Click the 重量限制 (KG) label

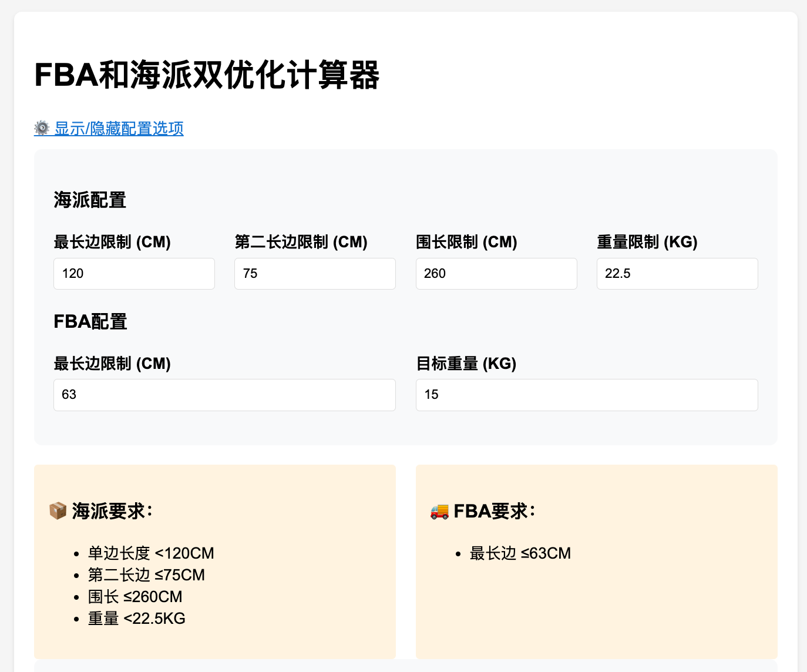pyautogui.click(x=647, y=242)
